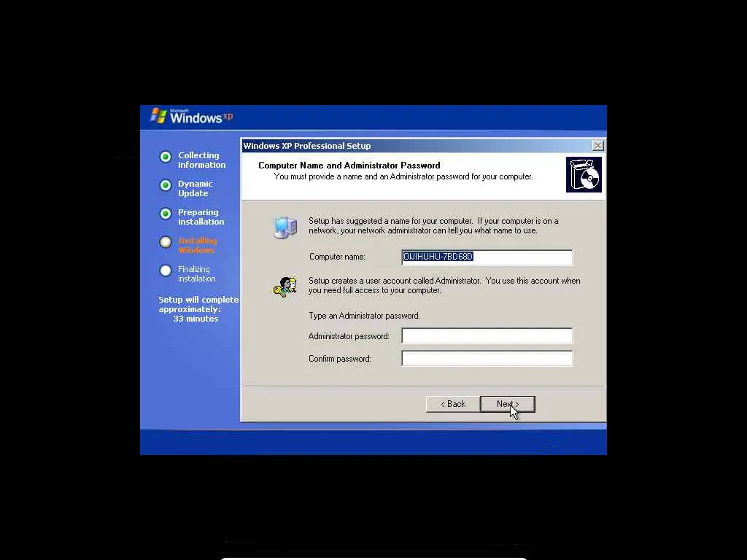Click the 'Administrator password:' label

tap(349, 336)
